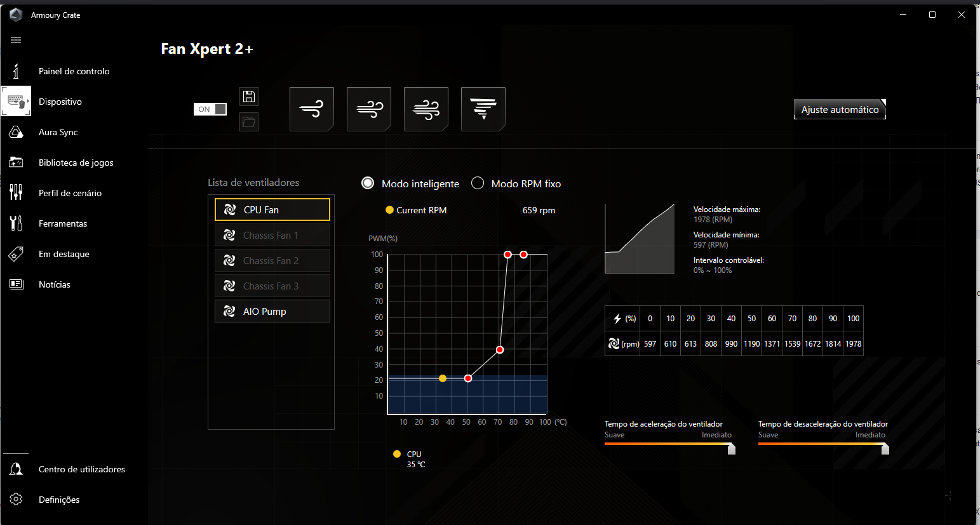Viewport: 980px width, 525px height.
Task: Select Dispositivo in the sidebar
Action: click(x=60, y=102)
